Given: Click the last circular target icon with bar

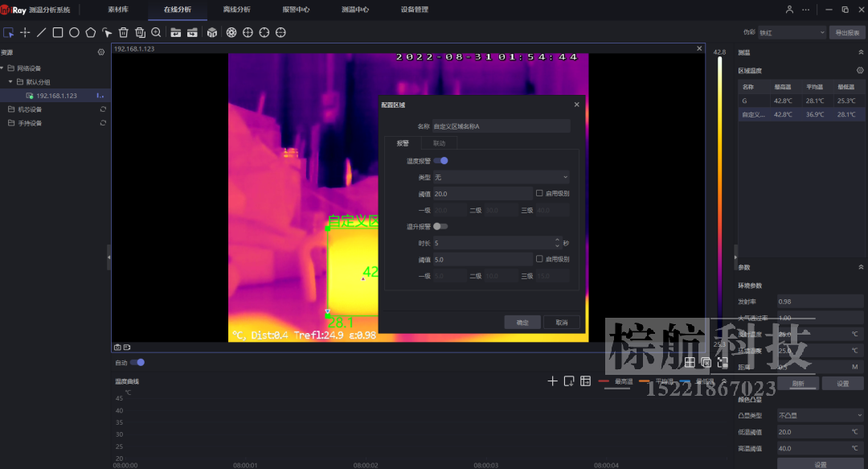Looking at the screenshot, I should tap(280, 33).
